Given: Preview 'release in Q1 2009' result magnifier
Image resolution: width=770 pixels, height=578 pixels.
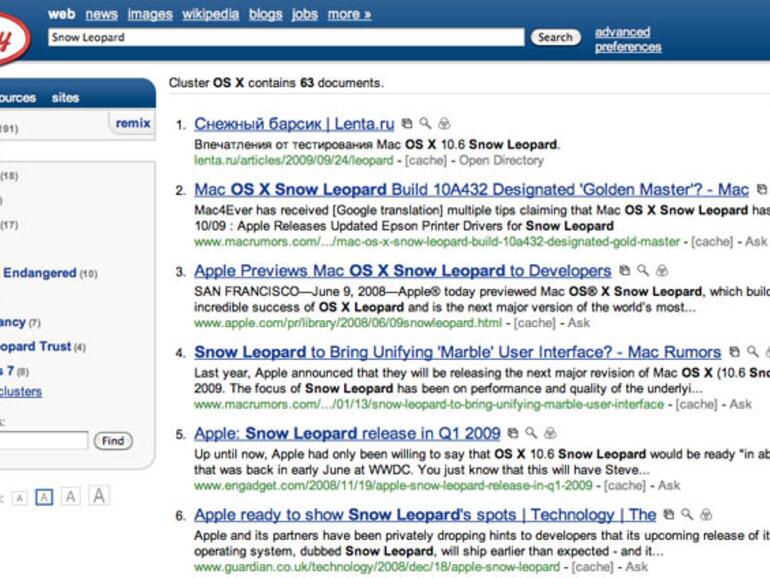Looking at the screenshot, I should coord(531,433).
